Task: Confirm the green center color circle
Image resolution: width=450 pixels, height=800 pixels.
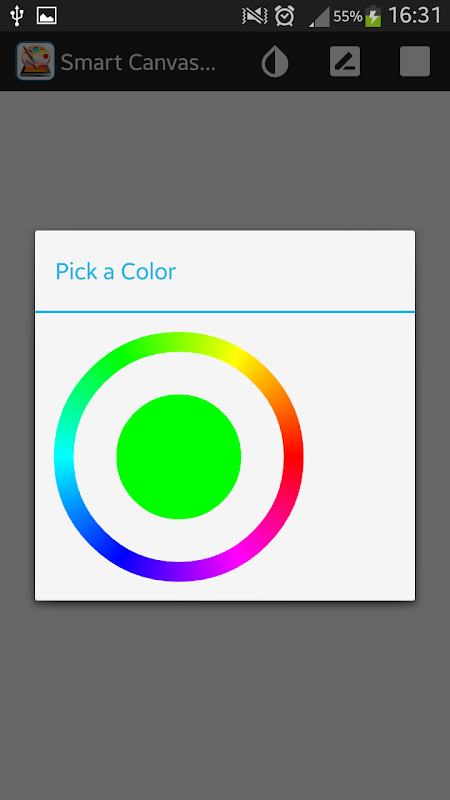Action: click(x=179, y=457)
